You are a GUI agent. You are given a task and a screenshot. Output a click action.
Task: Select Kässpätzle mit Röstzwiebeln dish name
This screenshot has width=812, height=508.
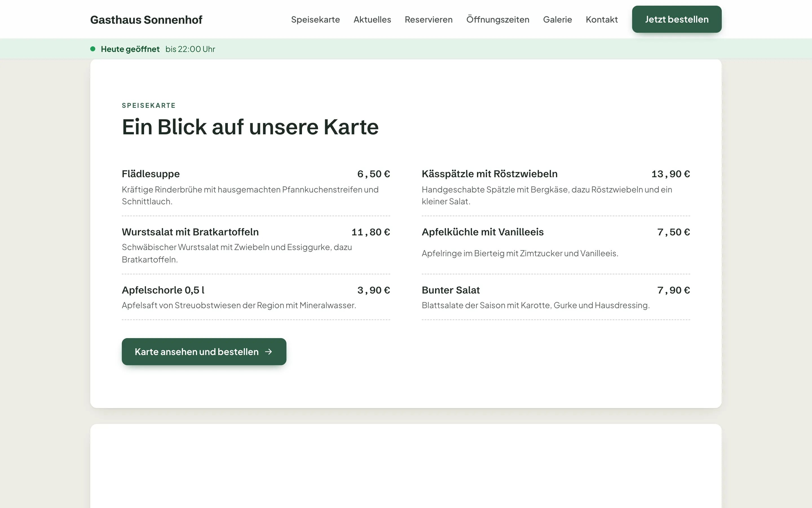click(x=489, y=174)
